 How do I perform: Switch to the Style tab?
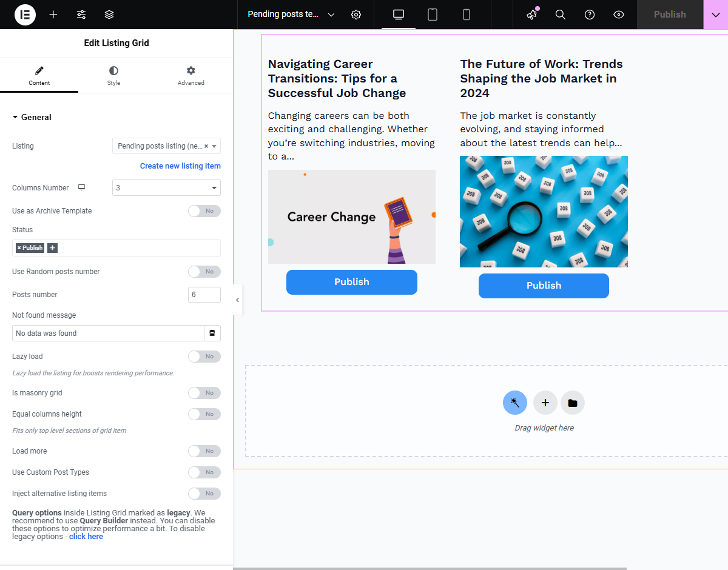(x=113, y=75)
